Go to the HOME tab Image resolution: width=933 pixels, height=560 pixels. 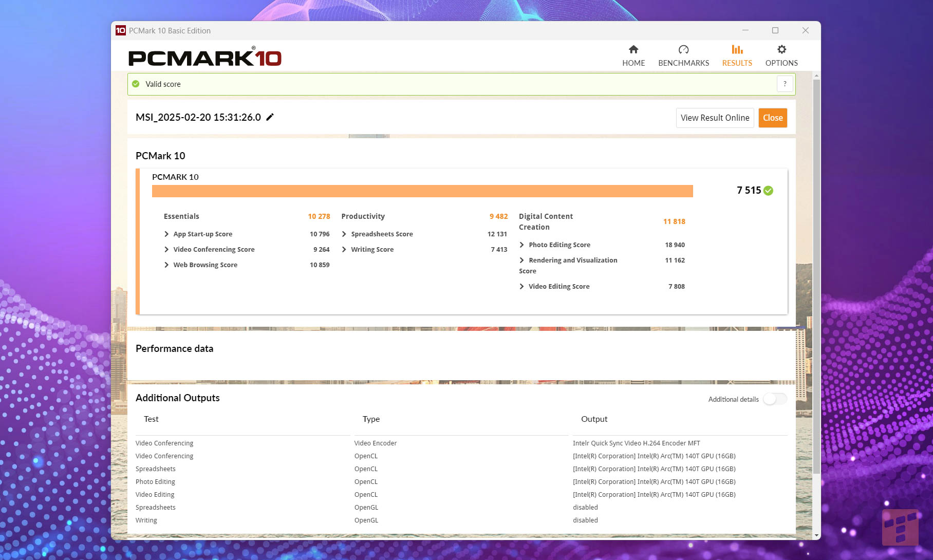click(633, 55)
